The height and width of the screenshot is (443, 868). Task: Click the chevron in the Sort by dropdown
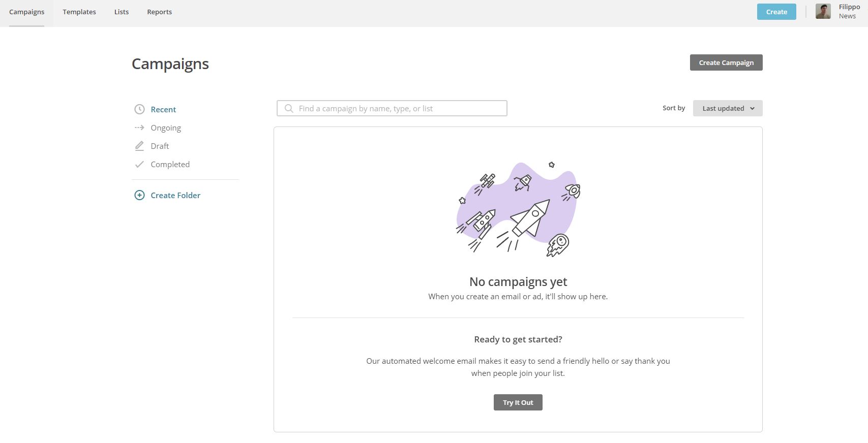click(x=752, y=108)
